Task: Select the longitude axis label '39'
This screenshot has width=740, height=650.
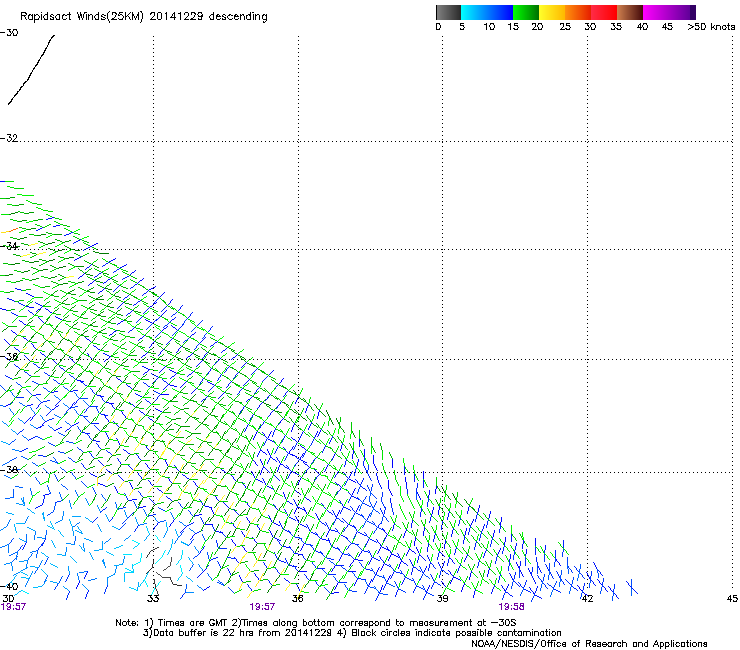Action: (x=442, y=599)
